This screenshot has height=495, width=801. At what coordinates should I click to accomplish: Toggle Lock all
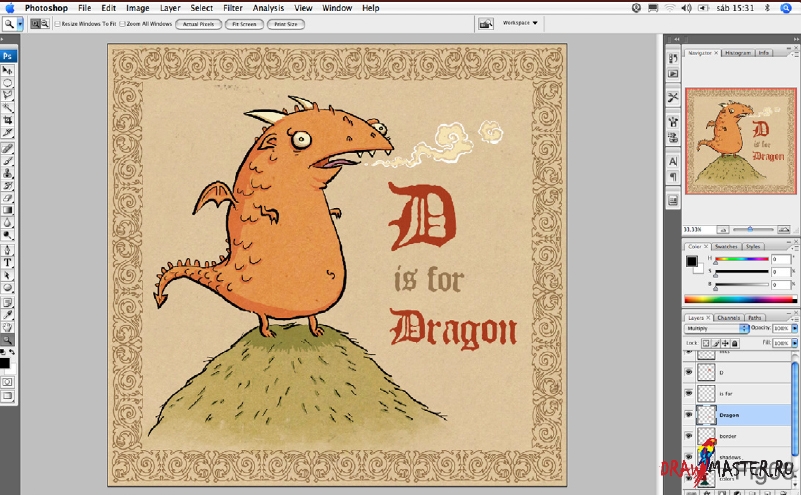click(x=735, y=343)
